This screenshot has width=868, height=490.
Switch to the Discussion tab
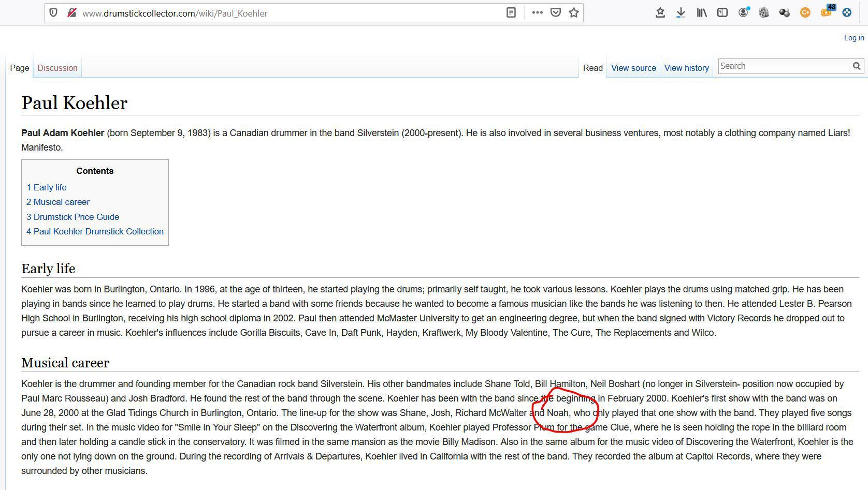coord(57,68)
